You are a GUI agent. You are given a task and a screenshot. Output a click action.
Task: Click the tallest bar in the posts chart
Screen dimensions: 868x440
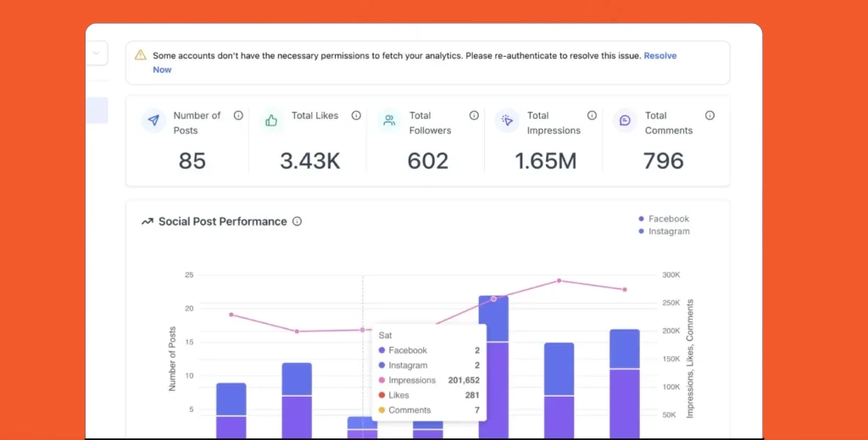click(x=493, y=367)
